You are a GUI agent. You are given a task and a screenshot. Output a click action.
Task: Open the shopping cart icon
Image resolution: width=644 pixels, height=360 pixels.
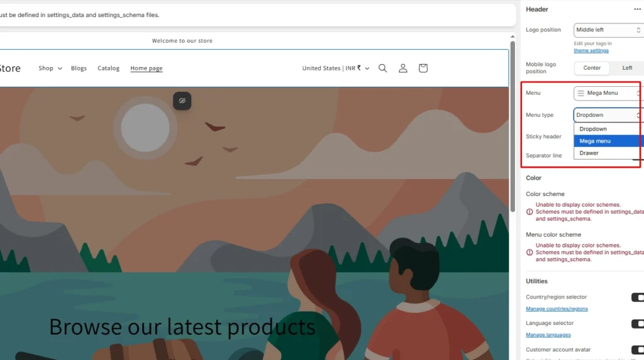click(423, 68)
